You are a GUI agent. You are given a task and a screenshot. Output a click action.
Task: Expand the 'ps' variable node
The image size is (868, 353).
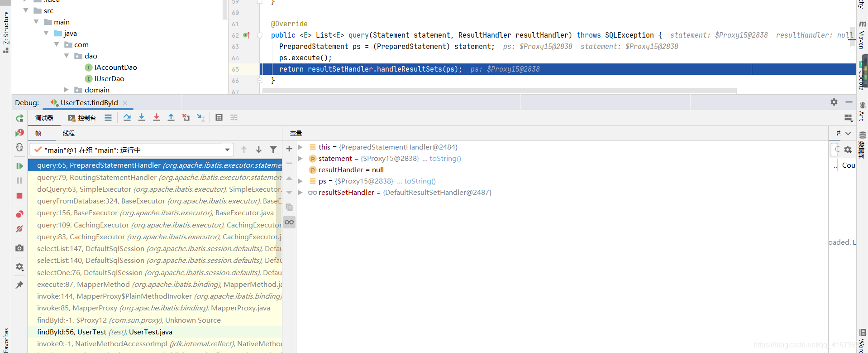(300, 181)
